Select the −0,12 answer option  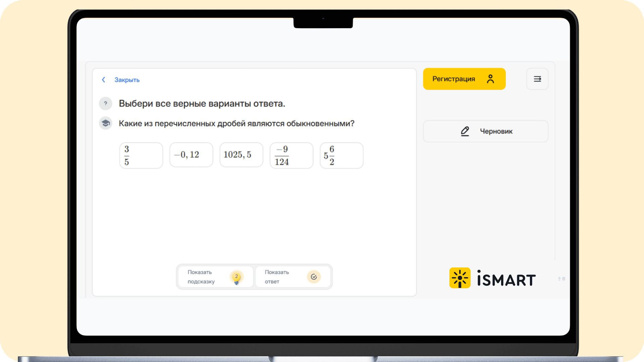pyautogui.click(x=191, y=155)
